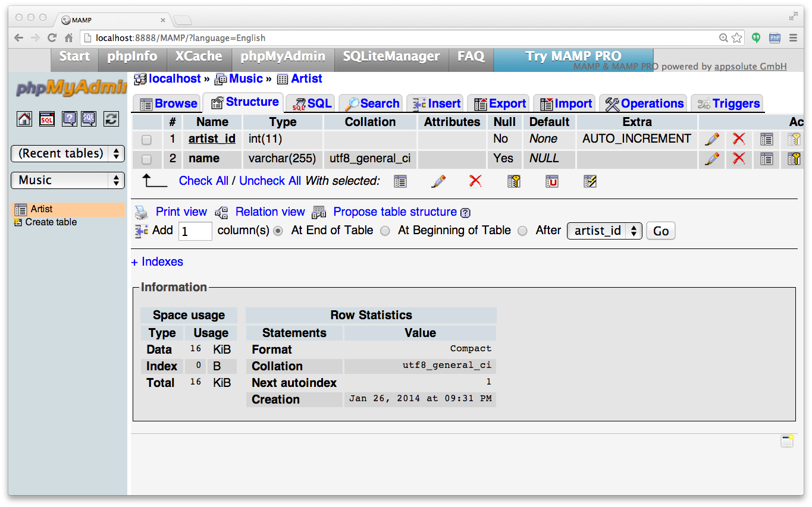Image resolution: width=812 pixels, height=507 pixels.
Task: Click the With selected browse icon
Action: coord(400,181)
